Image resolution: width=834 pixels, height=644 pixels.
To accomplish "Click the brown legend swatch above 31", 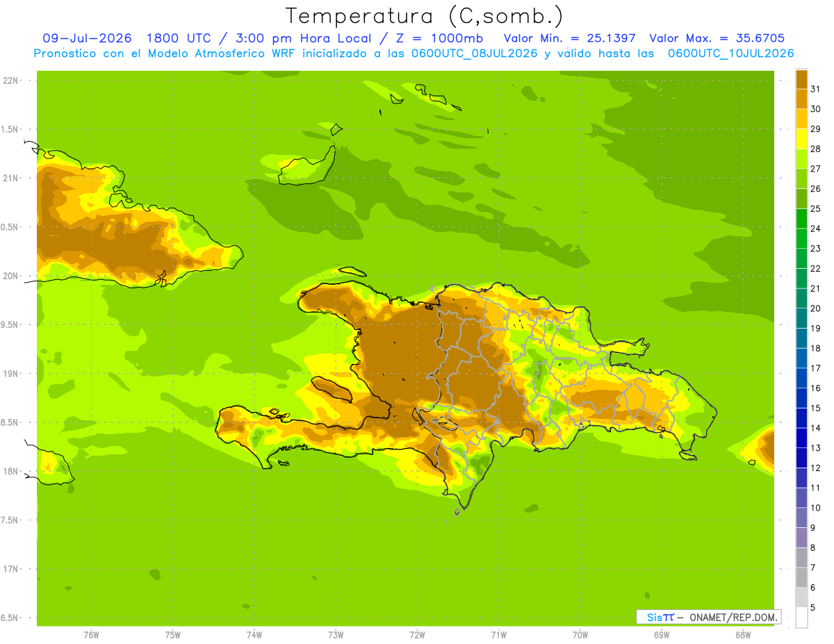I will 802,79.
